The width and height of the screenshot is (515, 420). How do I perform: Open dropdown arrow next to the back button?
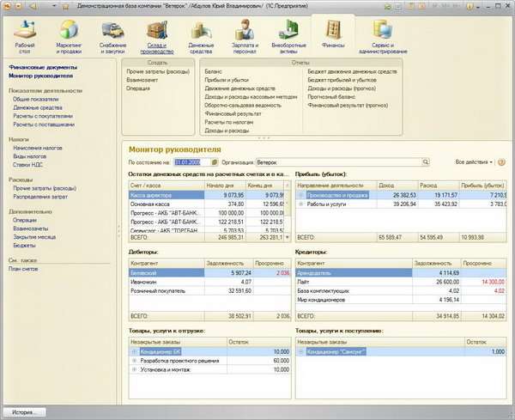[54, 6]
